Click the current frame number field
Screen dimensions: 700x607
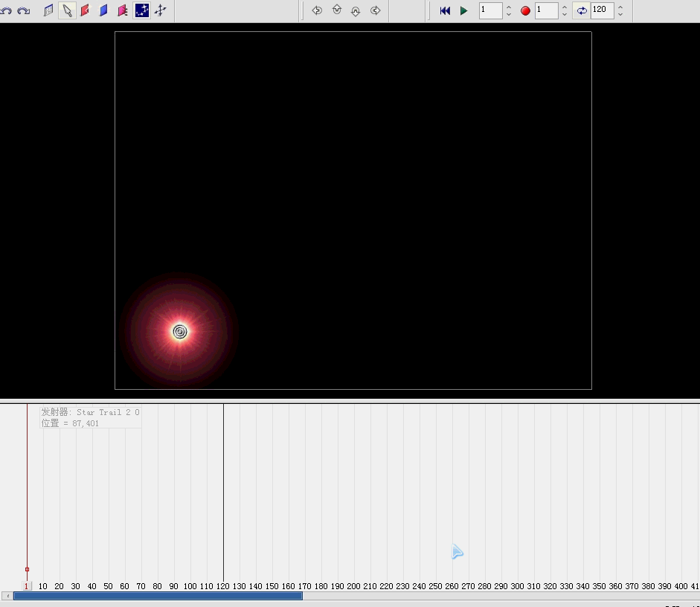[x=491, y=10]
